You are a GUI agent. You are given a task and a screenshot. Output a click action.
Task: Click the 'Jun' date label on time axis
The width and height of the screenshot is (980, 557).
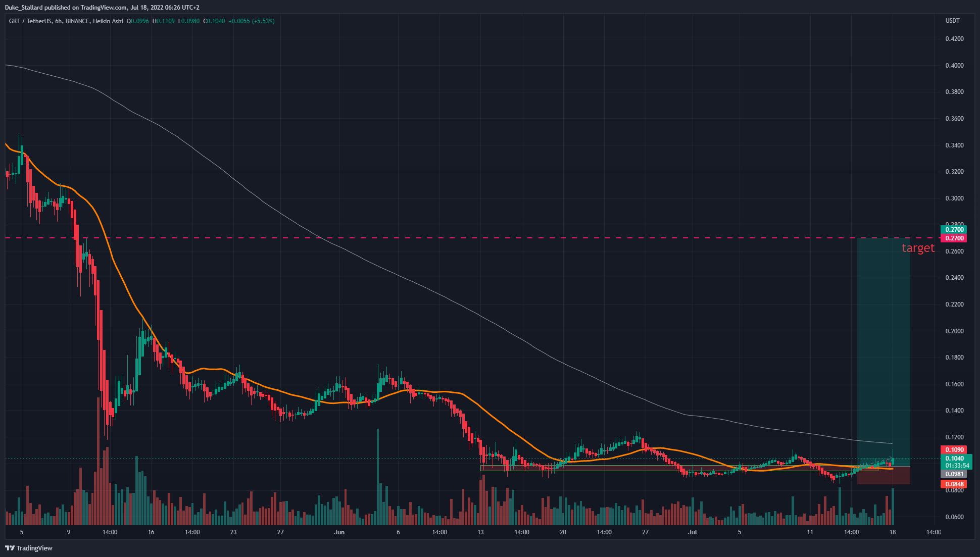coord(339,532)
